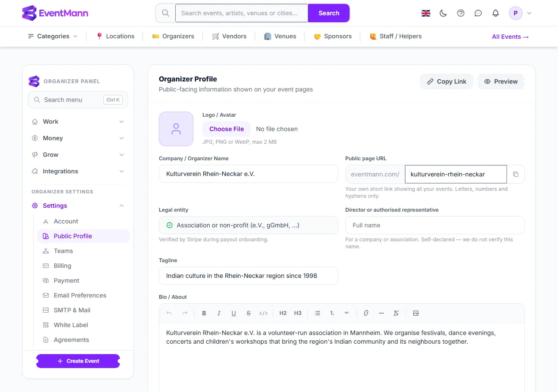The image size is (558, 392).
Task: Expand the Grow menu section
Action: coord(78,155)
